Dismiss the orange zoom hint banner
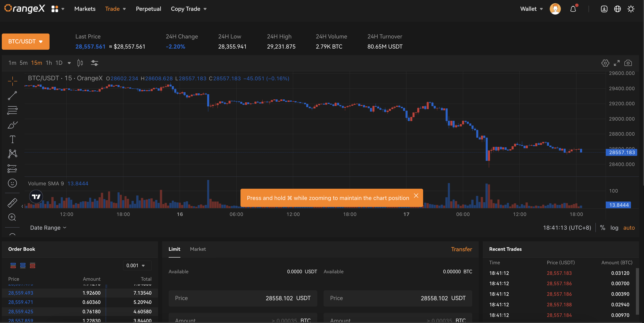Screen dimensions: 644x323 [416, 196]
